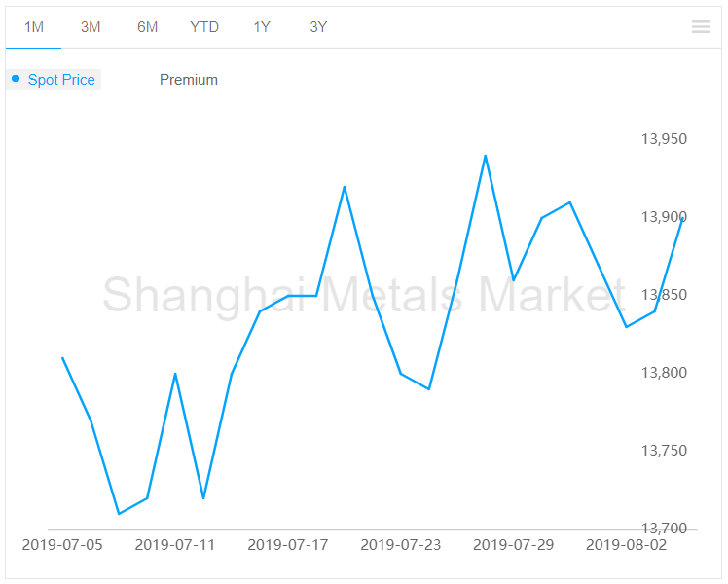Click the 13,950 price axis label
Screen dimensions: 728x584
pyautogui.click(x=664, y=139)
